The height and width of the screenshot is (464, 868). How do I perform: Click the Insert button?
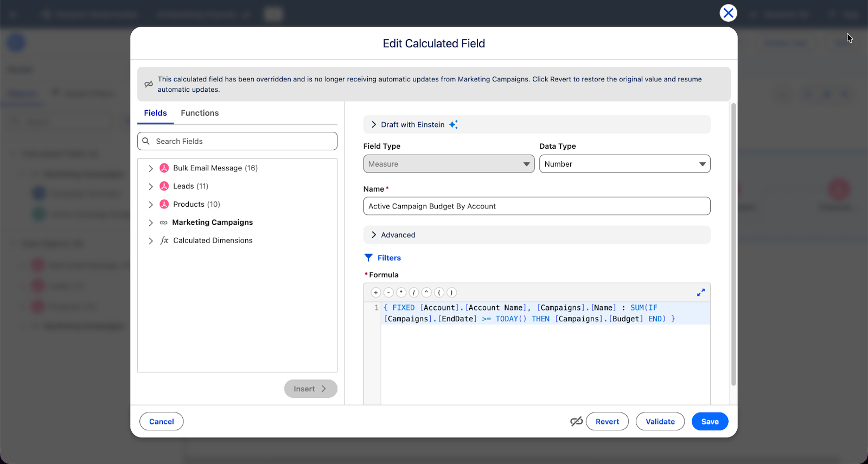pyautogui.click(x=310, y=389)
